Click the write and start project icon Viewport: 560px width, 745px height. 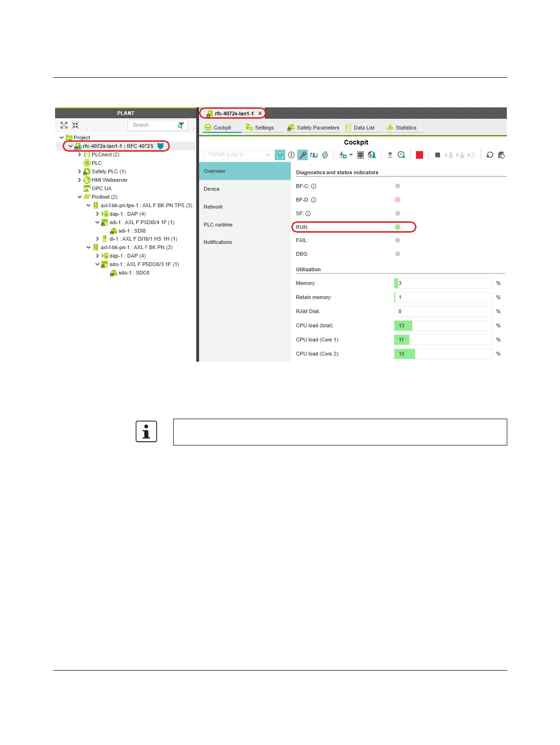(x=343, y=155)
